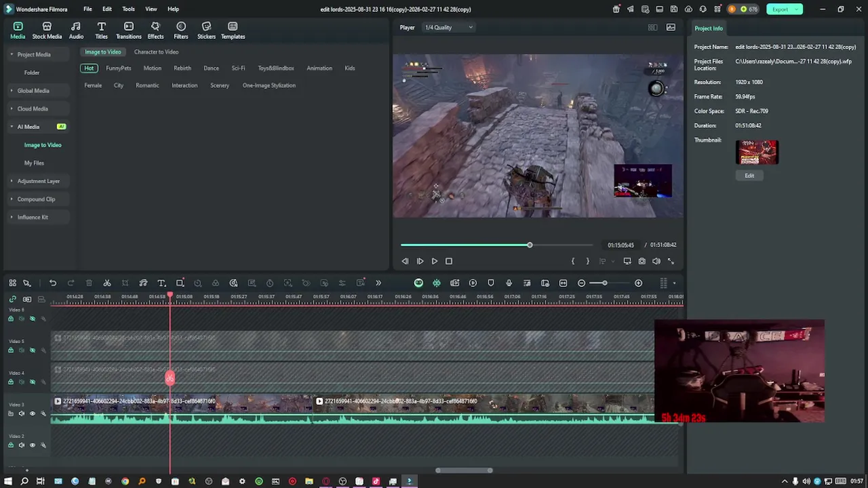This screenshot has height=488, width=868.
Task: Open the Export dropdown arrow
Action: (797, 9)
